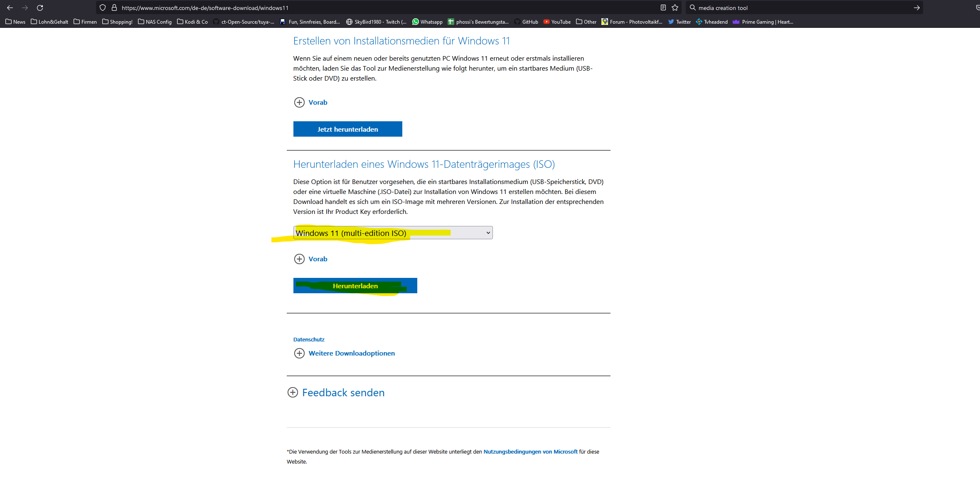Expand Weitere Downloadoptionen
Screen dimensions: 980x503
(x=345, y=353)
